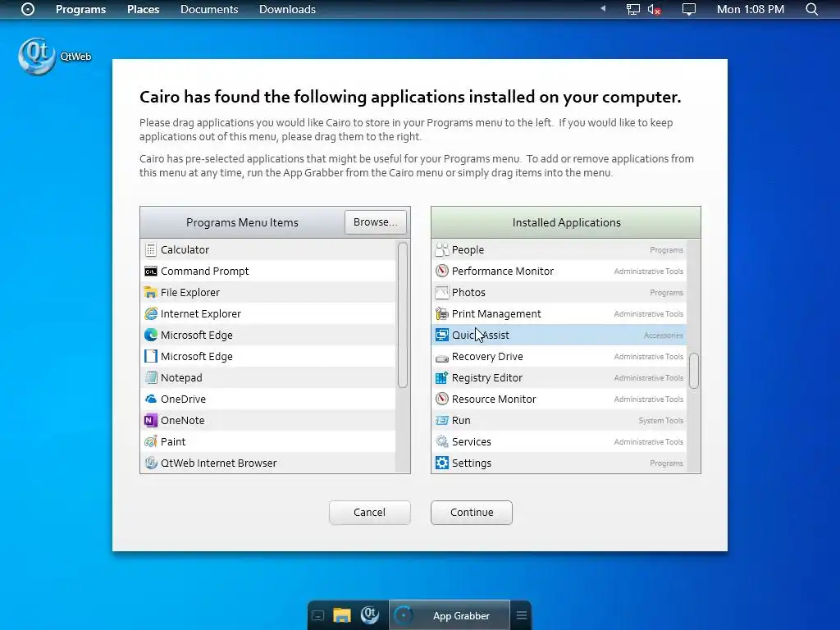Select the QtWeb Internet Browser list icon
The width and height of the screenshot is (840, 630).
[x=151, y=463]
